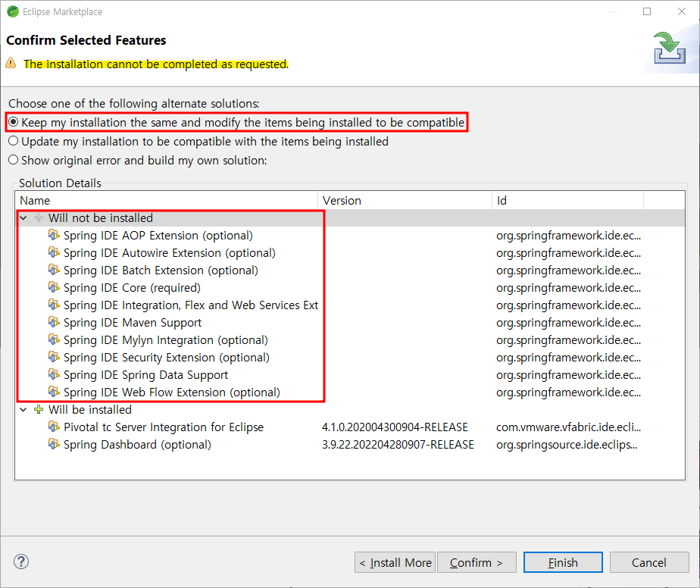
Task: Click the feature icon for Spring IDE Batch Extension
Action: [x=54, y=270]
